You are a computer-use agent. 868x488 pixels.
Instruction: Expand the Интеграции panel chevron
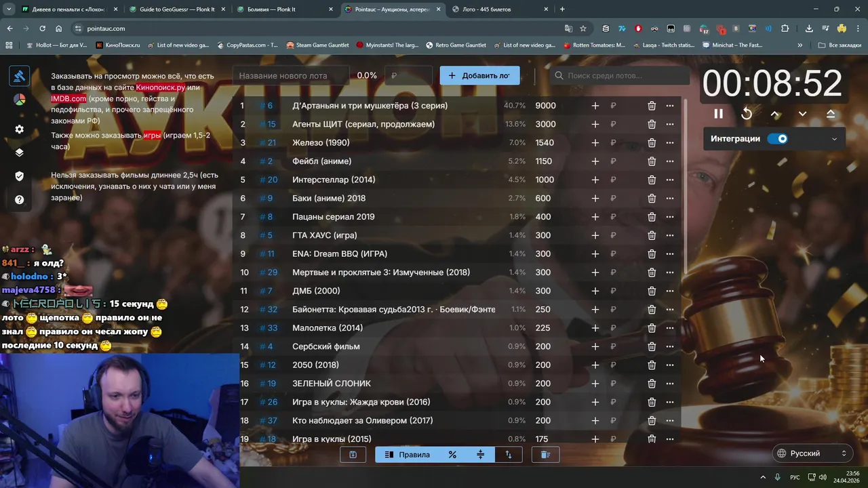(834, 139)
